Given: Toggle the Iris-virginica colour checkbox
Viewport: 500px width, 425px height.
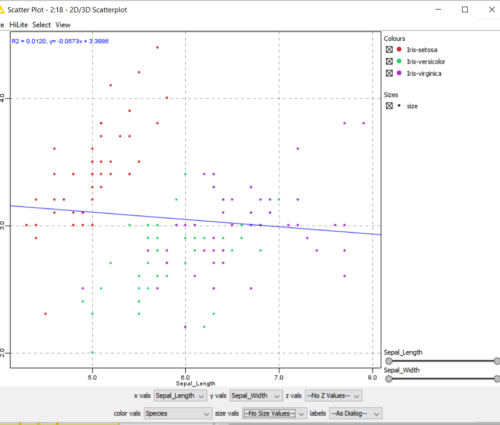Looking at the screenshot, I should tap(389, 73).
